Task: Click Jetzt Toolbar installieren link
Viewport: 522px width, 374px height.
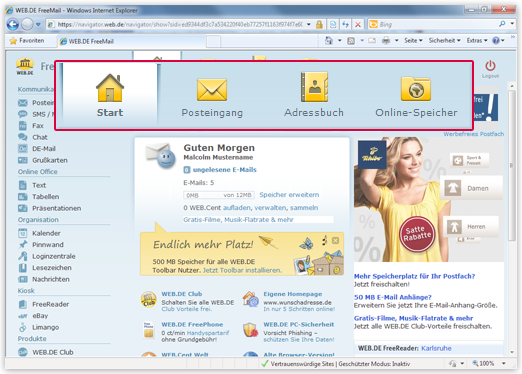Action: [x=242, y=270]
